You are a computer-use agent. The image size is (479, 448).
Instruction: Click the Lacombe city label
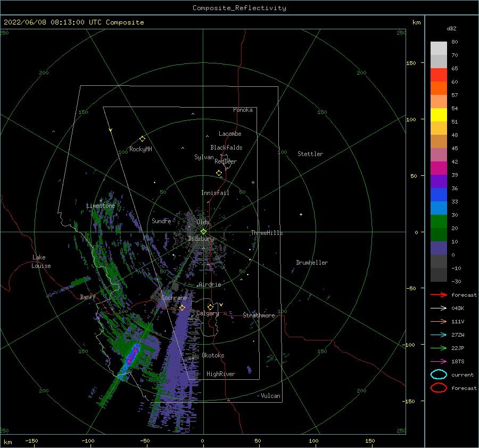tap(230, 134)
